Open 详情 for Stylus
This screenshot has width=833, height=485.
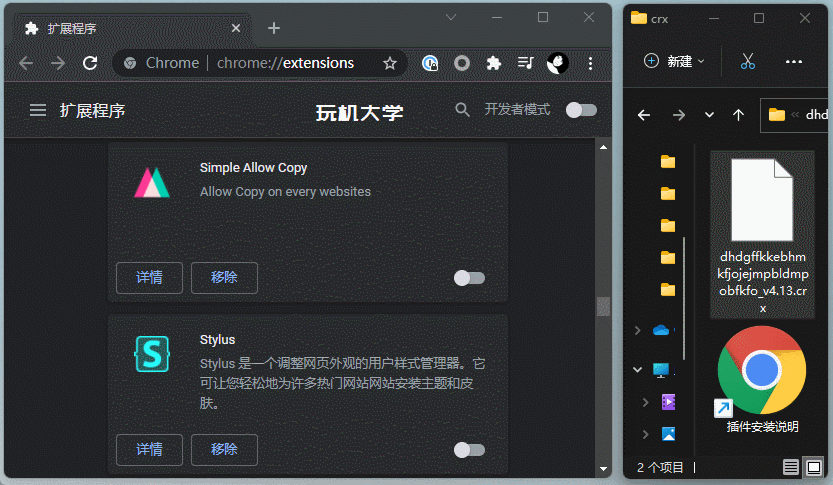[x=149, y=450]
